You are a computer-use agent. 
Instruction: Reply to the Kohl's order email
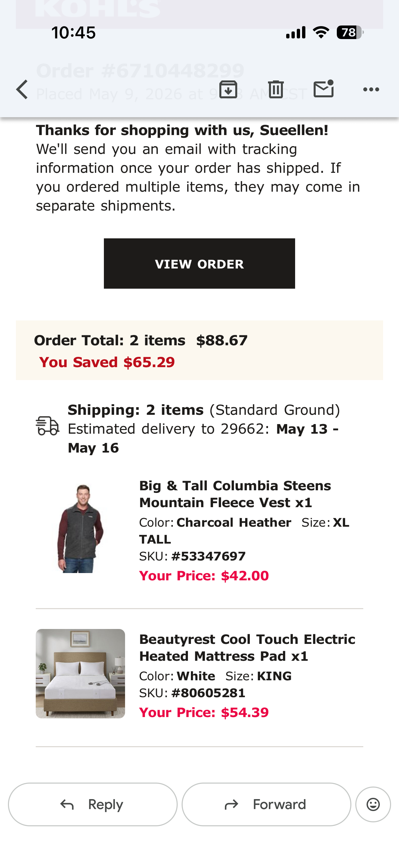point(93,804)
